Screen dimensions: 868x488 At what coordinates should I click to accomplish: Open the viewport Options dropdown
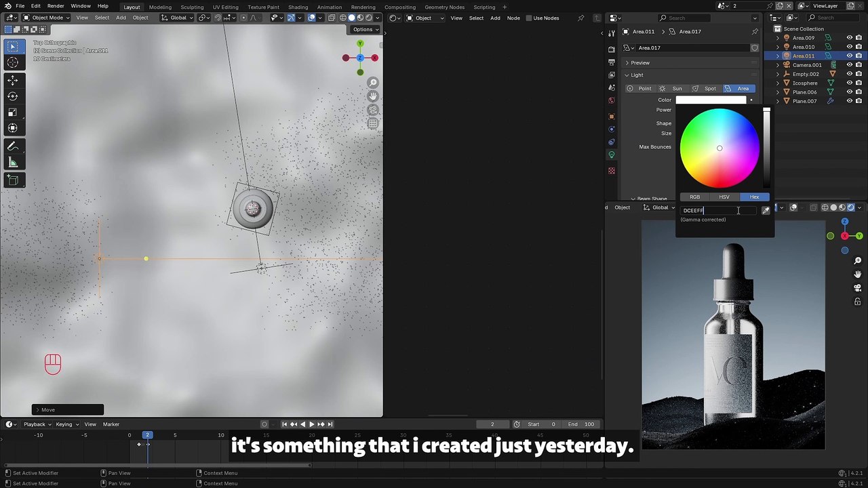(x=366, y=29)
